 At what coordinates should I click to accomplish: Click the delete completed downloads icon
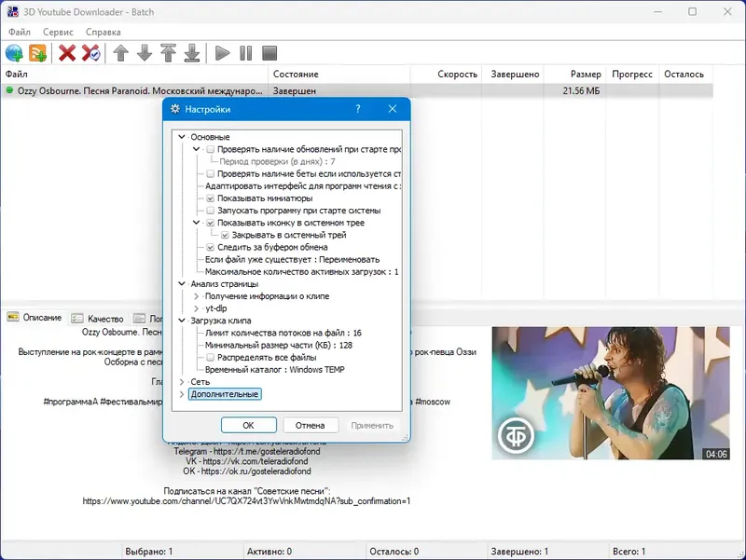click(x=90, y=53)
